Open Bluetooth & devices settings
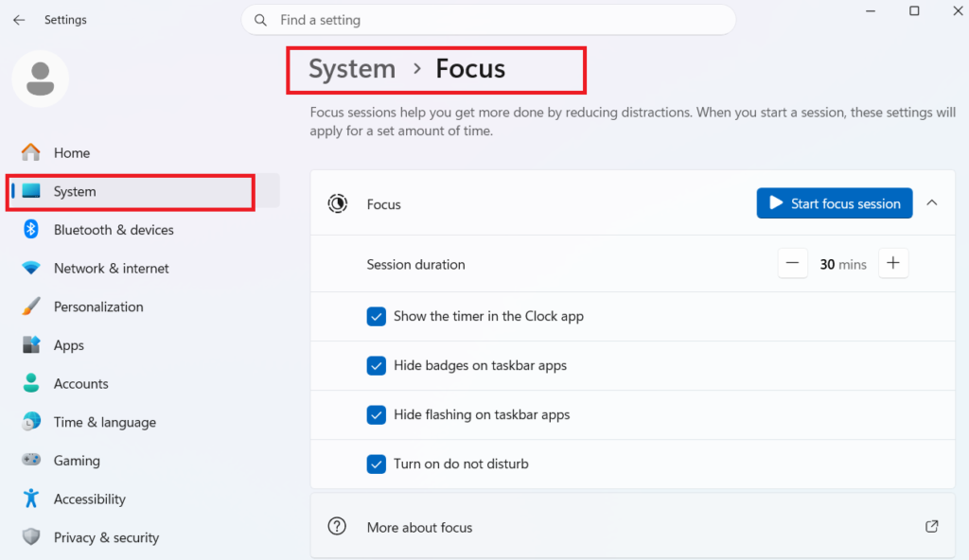 pos(142,229)
